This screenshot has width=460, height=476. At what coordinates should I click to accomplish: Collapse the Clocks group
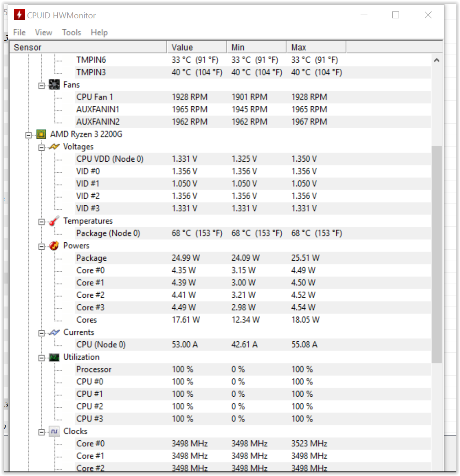pyautogui.click(x=42, y=432)
